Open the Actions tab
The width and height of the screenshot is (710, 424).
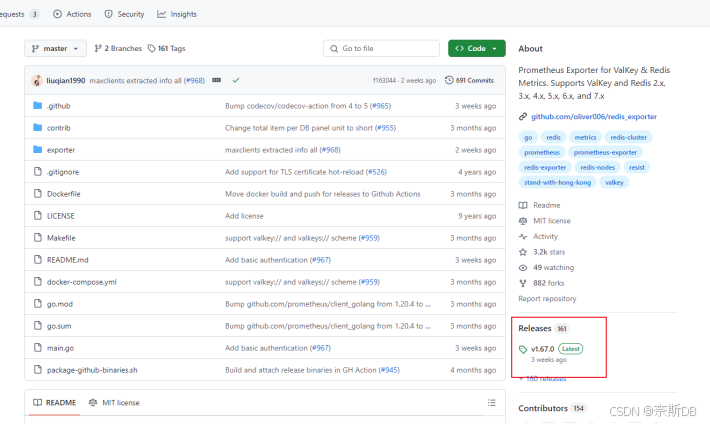click(72, 14)
